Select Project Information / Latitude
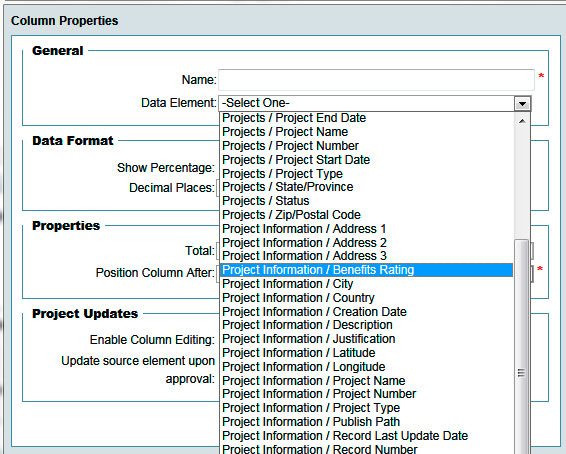The image size is (566, 454). point(366,353)
